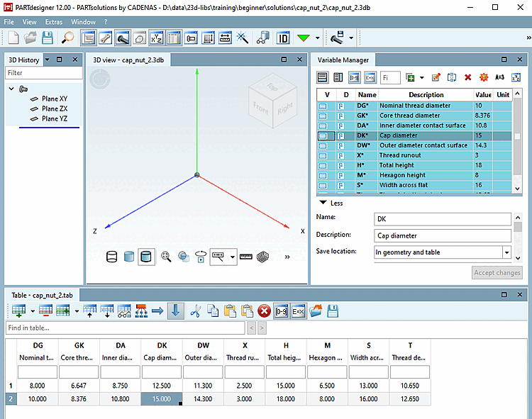Click the Accept changes button
This screenshot has height=419, width=532.
click(x=498, y=272)
